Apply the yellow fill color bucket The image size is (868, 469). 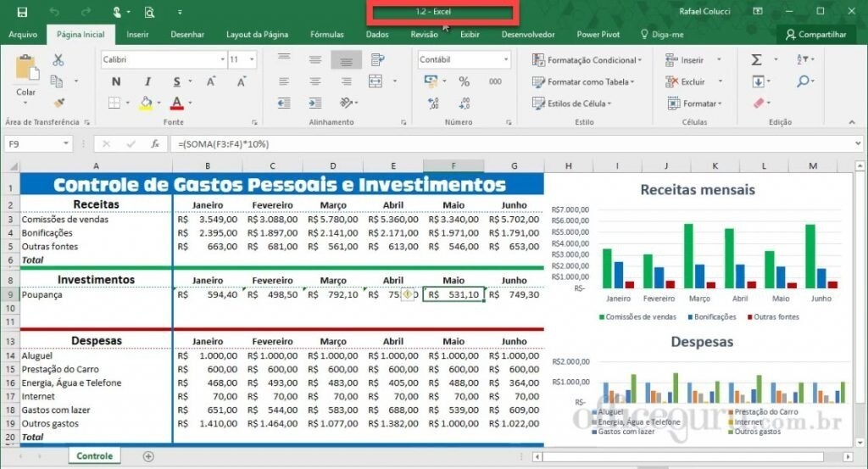[145, 103]
